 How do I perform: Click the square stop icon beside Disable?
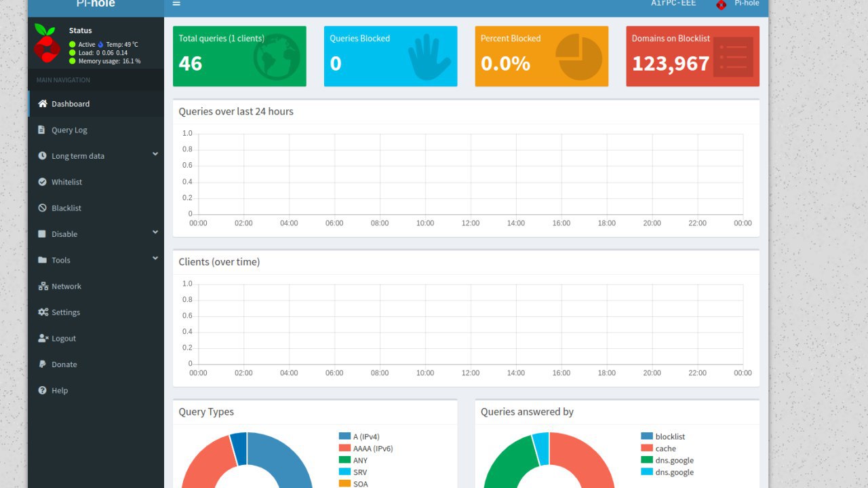(x=42, y=233)
